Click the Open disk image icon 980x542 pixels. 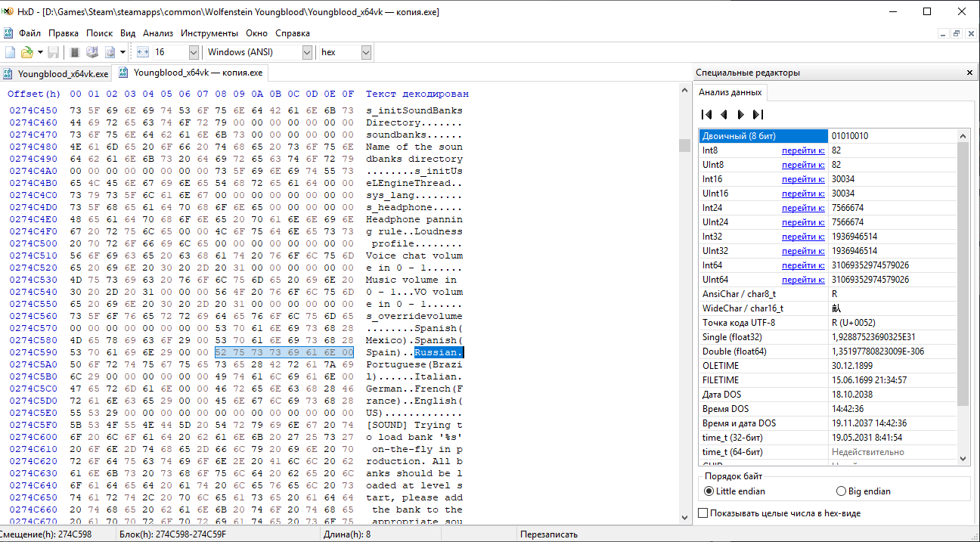point(110,52)
